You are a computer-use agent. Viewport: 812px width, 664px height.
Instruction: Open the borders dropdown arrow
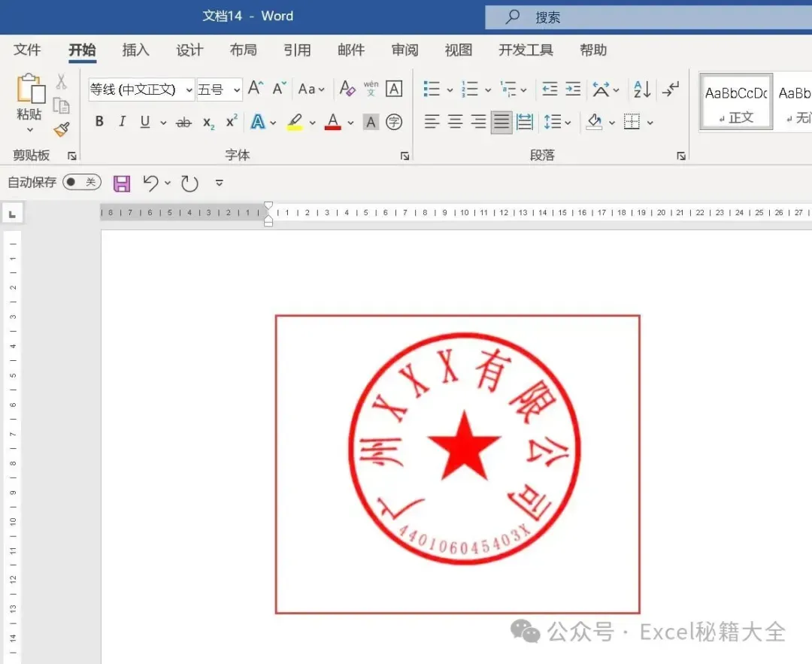click(650, 123)
